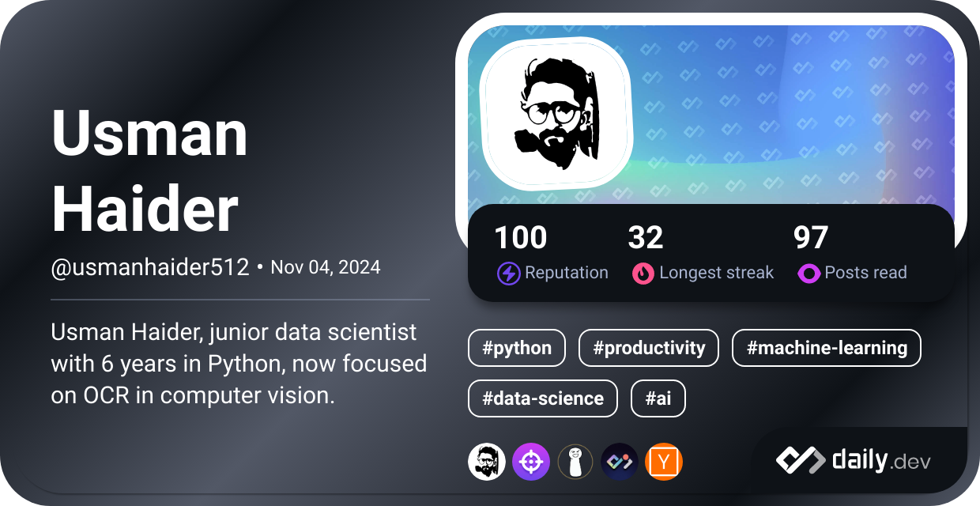This screenshot has width=980, height=506.
Task: Select the #python tag
Action: 517,348
